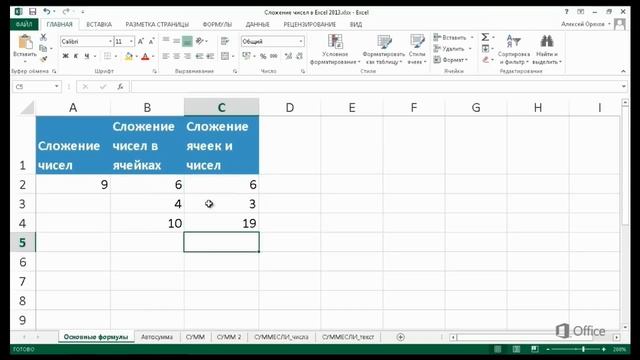Open Сортировка и фильтр menu
Viewport: 640px width, 360px height.
(x=514, y=49)
